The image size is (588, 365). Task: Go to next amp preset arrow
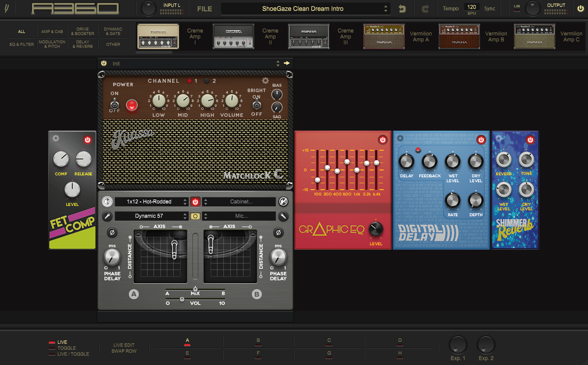287,63
